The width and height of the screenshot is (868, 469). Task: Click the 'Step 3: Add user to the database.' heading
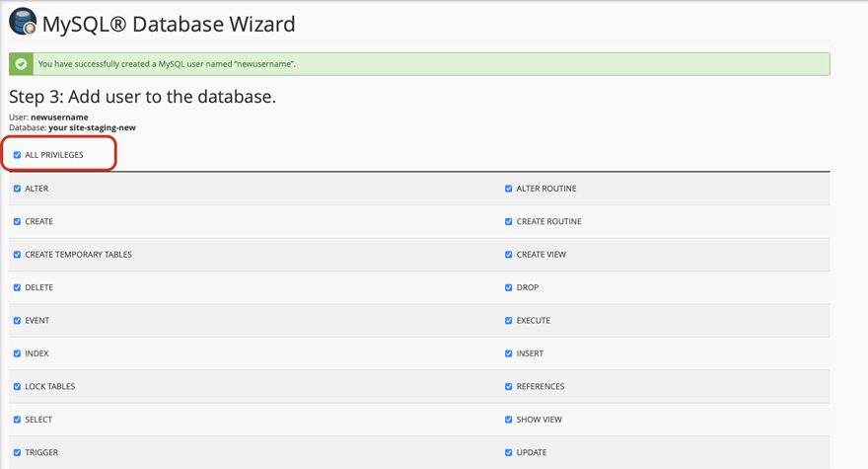(x=142, y=97)
